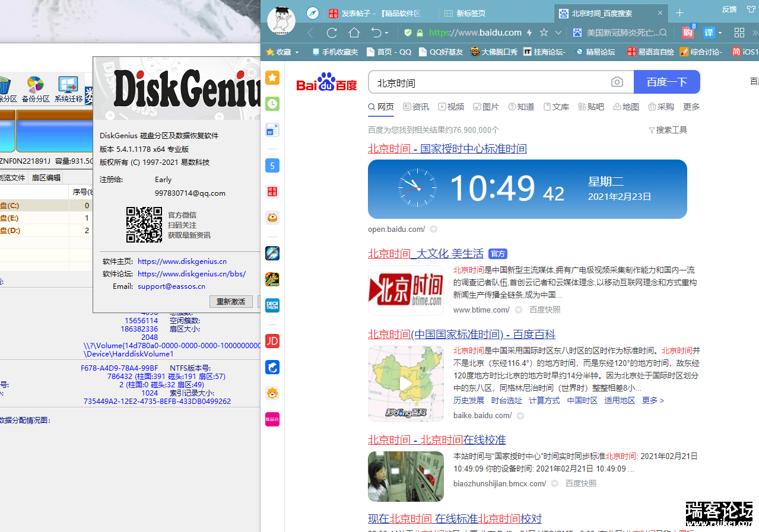Expand the arrow next to open.baidu.com
Viewport: 759px width, 532px height.
(434, 229)
